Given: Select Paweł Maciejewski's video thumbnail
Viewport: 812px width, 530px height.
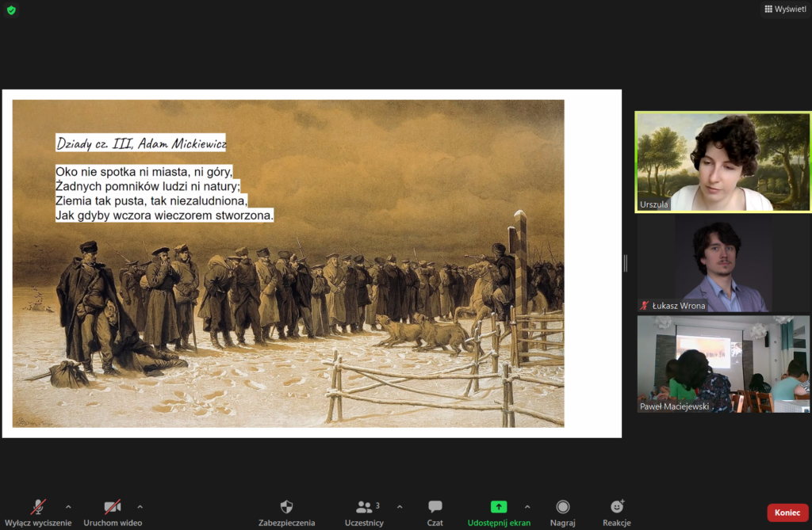Looking at the screenshot, I should (722, 364).
